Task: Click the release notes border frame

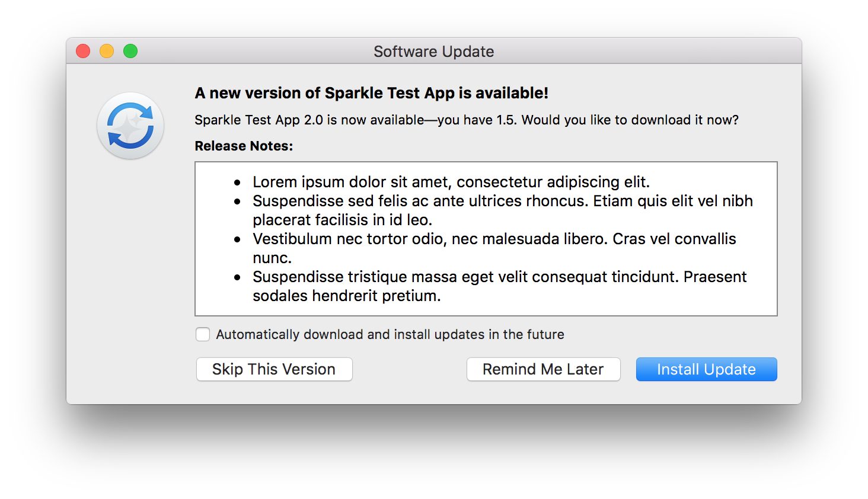Action: [486, 161]
